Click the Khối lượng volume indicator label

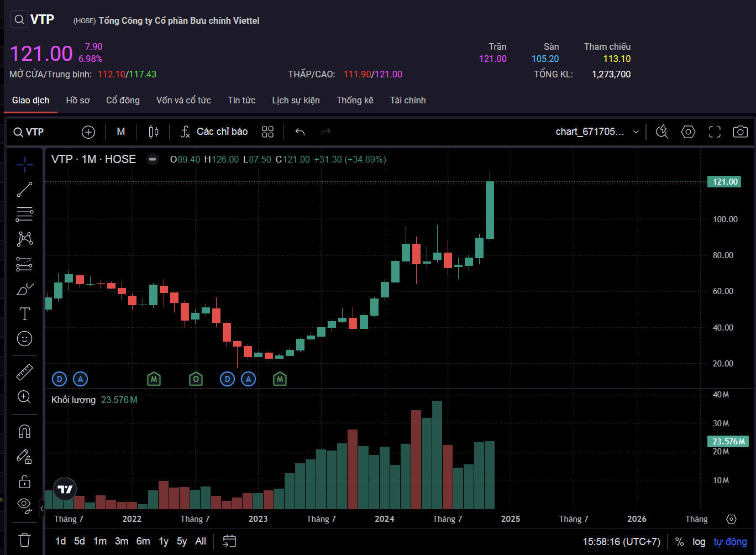point(73,400)
